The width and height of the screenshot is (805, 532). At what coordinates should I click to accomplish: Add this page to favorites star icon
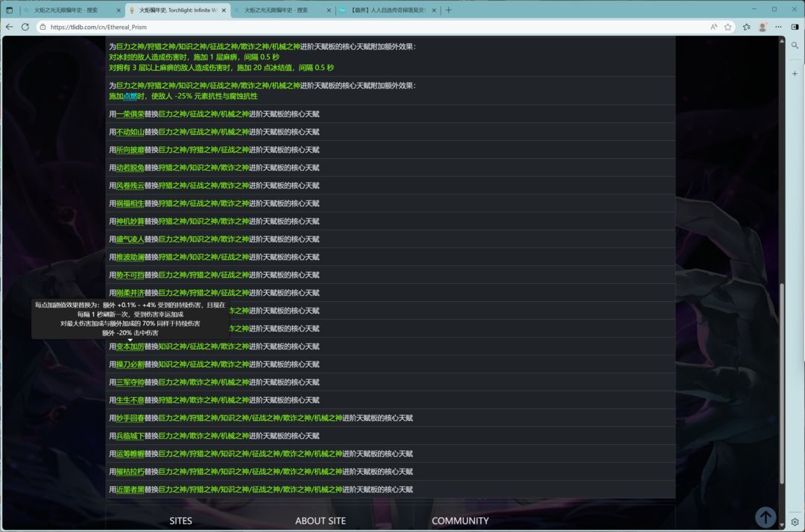728,27
